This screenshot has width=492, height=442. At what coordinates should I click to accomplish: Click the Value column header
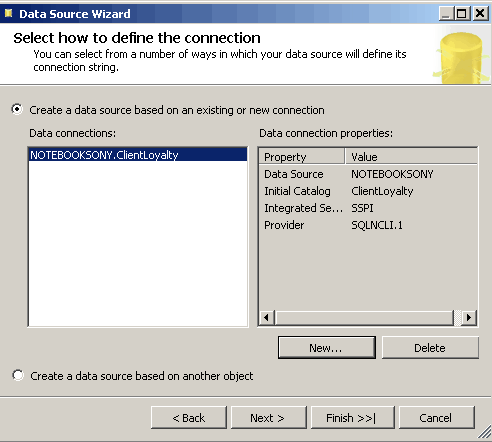[411, 157]
